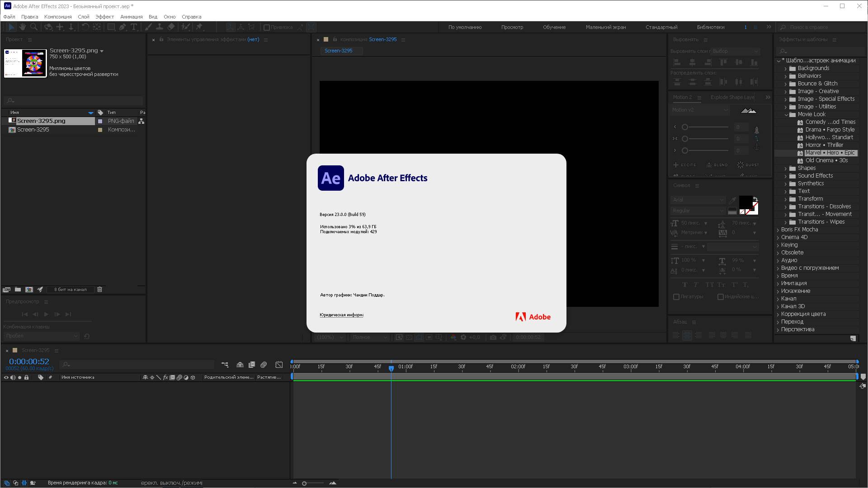Select the Selection arrow tool
868x488 pixels.
click(x=11, y=27)
